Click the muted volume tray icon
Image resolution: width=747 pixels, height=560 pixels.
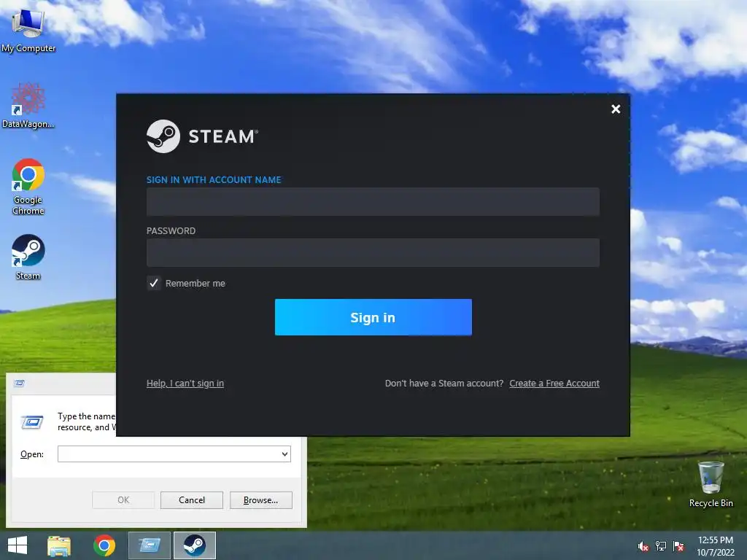click(643, 546)
